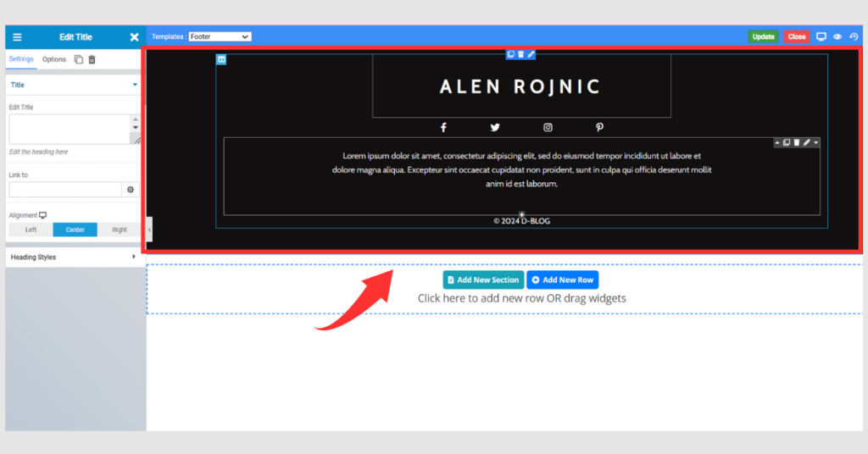Viewport: 868px width, 454px height.
Task: Move the text widget up with arrow icon
Action: click(777, 142)
